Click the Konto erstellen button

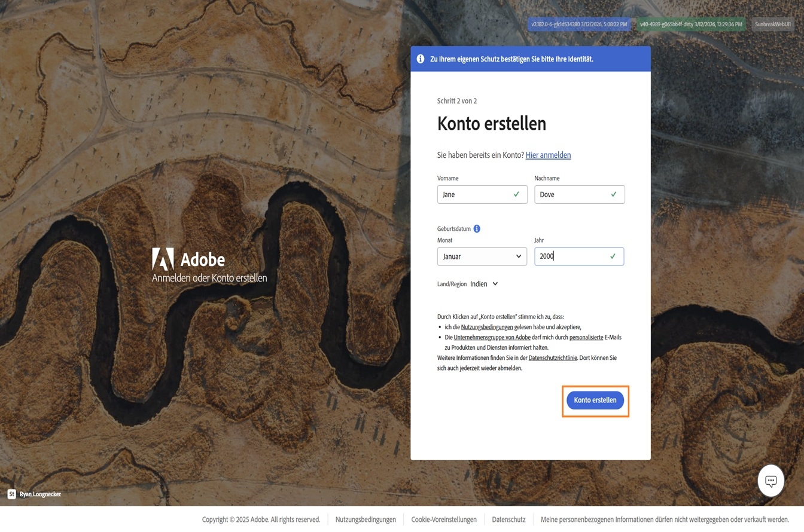(x=595, y=400)
